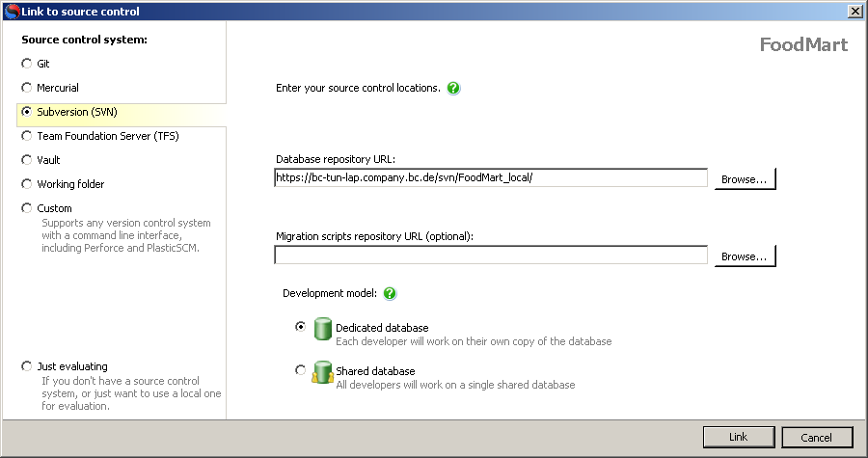Select the Mercurial source control option
The image size is (868, 458).
click(x=27, y=88)
